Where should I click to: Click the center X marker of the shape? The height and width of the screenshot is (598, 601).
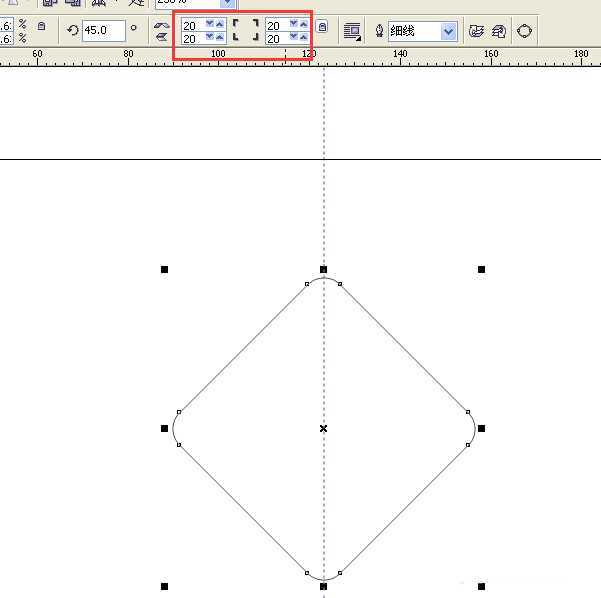point(323,428)
